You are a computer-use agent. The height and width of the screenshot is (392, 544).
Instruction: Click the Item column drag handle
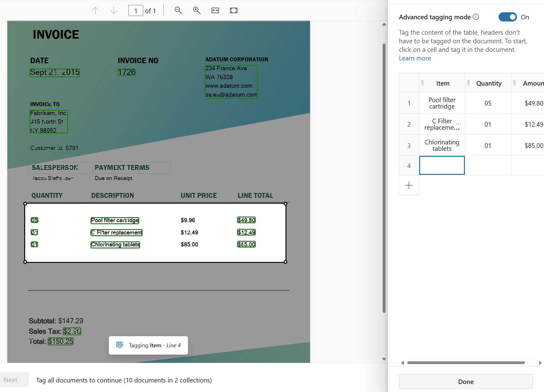pyautogui.click(x=423, y=83)
